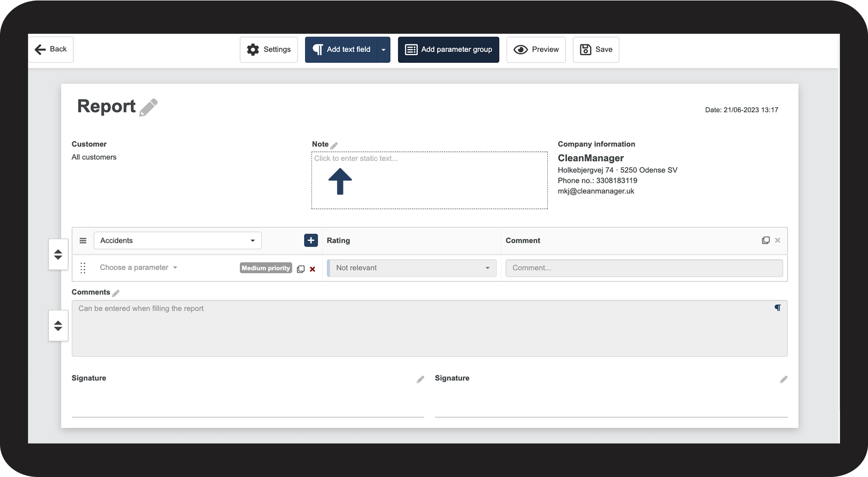Click the Comment... input field
This screenshot has width=868, height=477.
pyautogui.click(x=644, y=268)
